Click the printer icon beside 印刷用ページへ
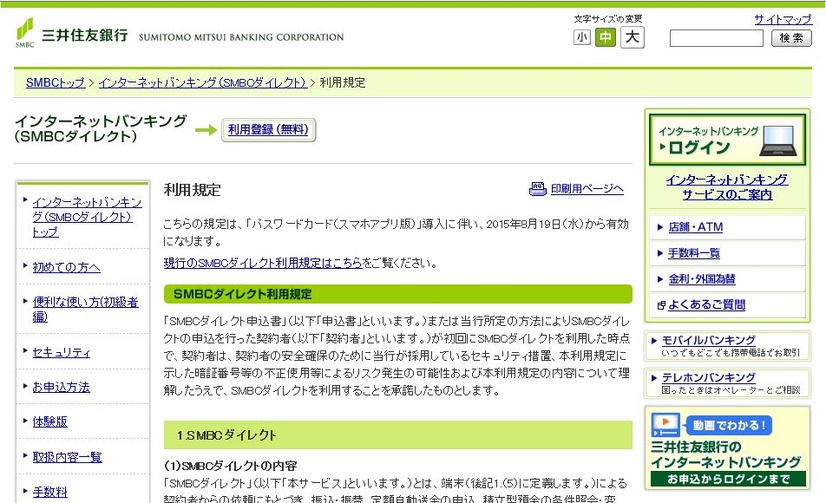 [x=537, y=189]
